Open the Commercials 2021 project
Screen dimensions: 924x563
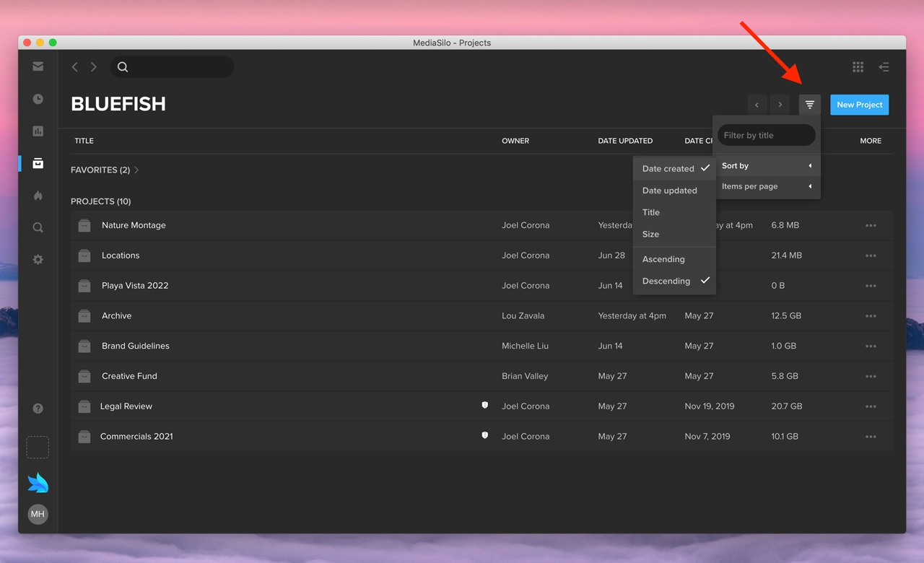(136, 437)
